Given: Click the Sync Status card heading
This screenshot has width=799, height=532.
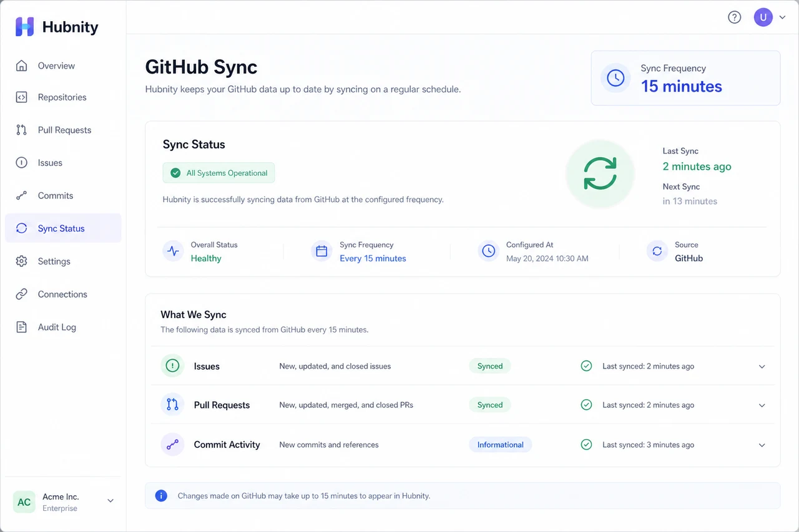Looking at the screenshot, I should point(194,144).
